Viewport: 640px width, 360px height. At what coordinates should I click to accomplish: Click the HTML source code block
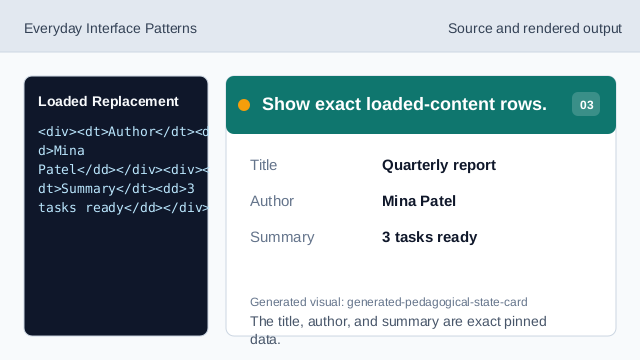tap(123, 170)
